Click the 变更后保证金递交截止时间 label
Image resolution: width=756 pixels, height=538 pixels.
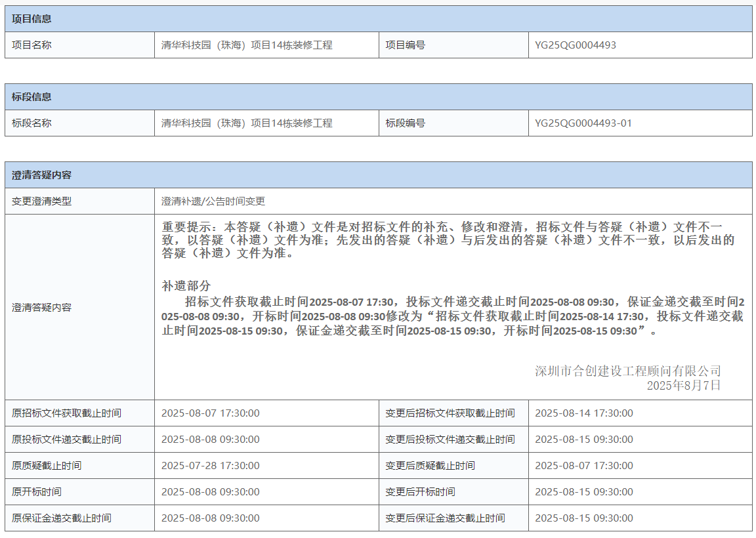pos(445,518)
